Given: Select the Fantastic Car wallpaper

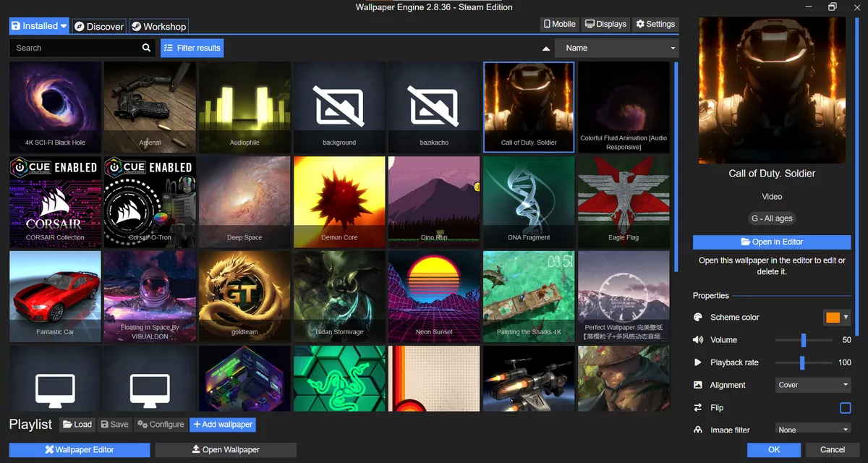Looking at the screenshot, I should click(55, 297).
